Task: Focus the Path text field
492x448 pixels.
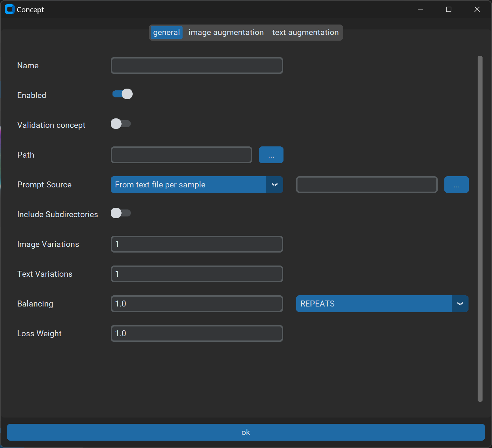Action: point(181,155)
